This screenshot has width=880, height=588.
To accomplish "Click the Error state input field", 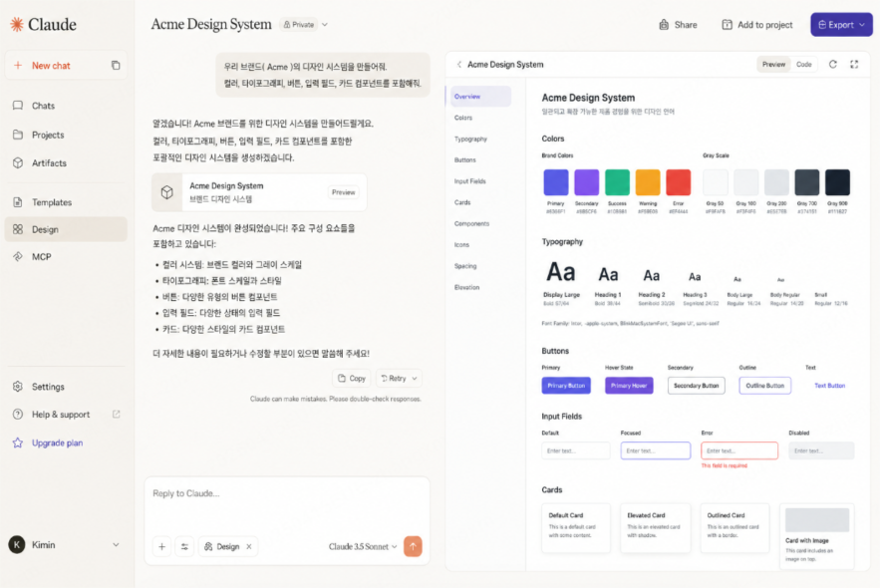I will (739, 450).
